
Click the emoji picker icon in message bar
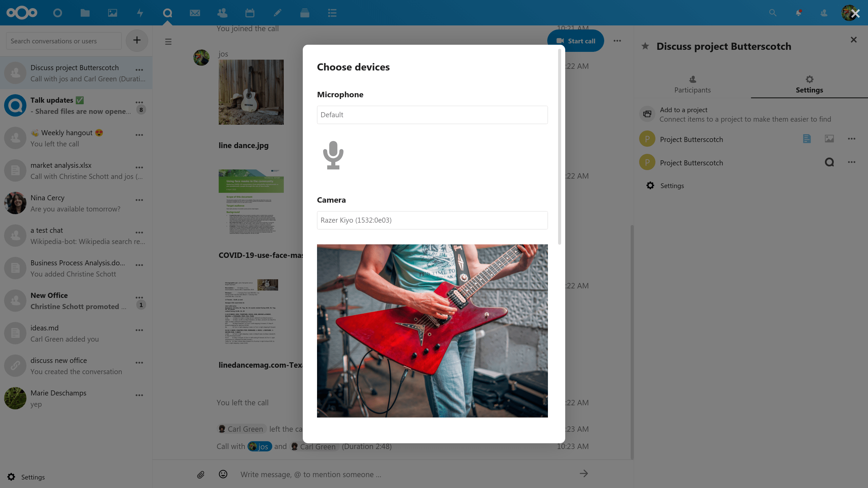coord(223,474)
